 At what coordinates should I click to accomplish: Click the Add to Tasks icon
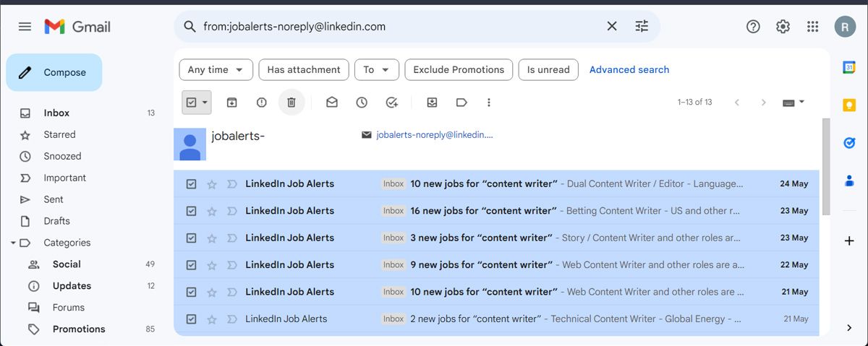392,103
